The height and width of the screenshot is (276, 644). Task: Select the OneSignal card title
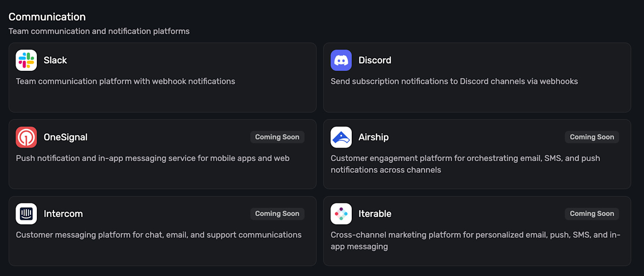[x=65, y=137]
